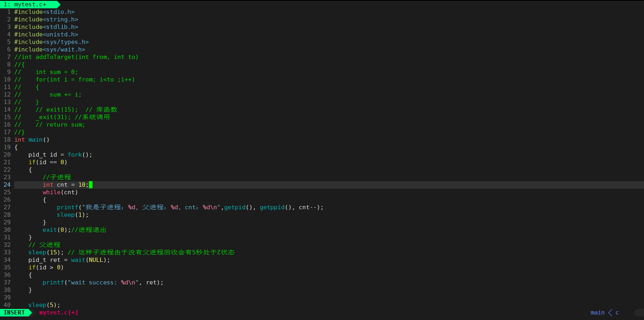644x320 pixels.
Task: Place cursor on #include<unistd.h>
Action: [46, 34]
